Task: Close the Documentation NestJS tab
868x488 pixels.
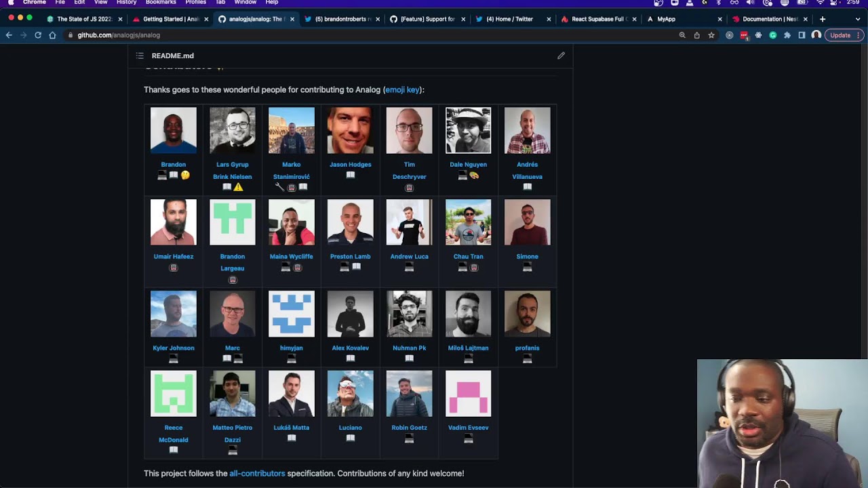Action: pyautogui.click(x=806, y=19)
